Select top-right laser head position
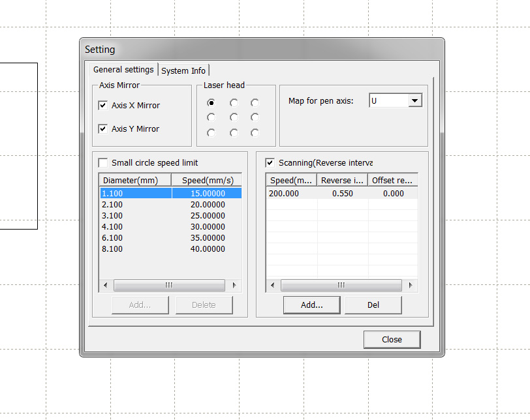 (x=255, y=102)
